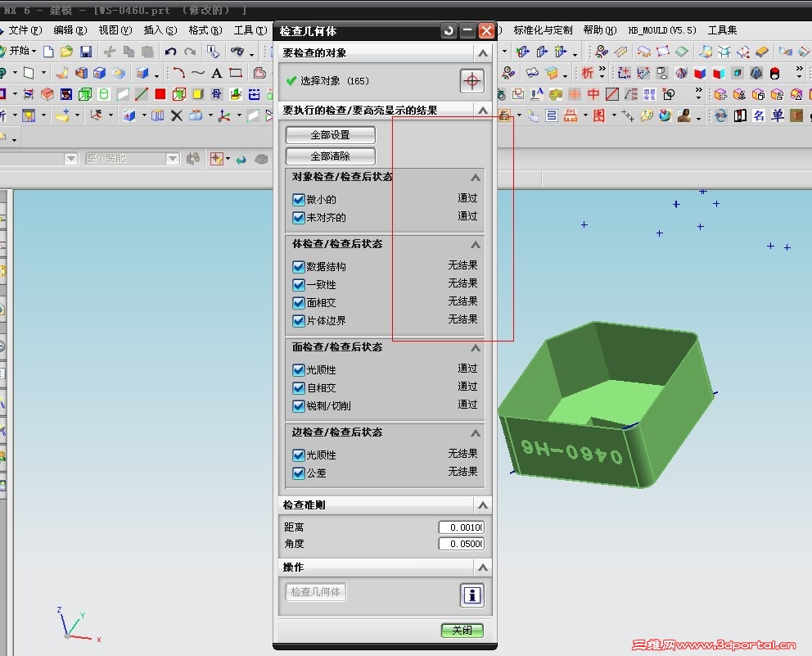Screen dimensions: 812x656
Task: Toggle the 面相交 checkbox
Action: [x=298, y=302]
